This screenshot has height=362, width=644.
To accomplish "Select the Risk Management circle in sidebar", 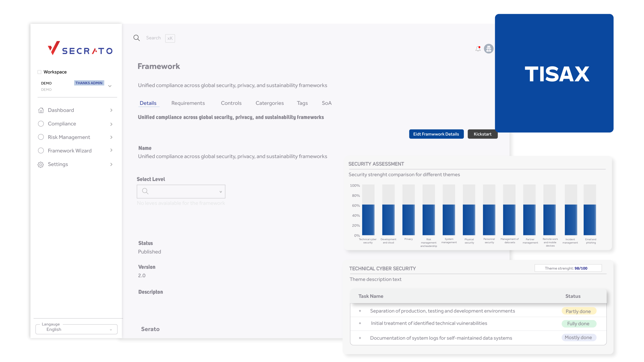I will (x=41, y=137).
